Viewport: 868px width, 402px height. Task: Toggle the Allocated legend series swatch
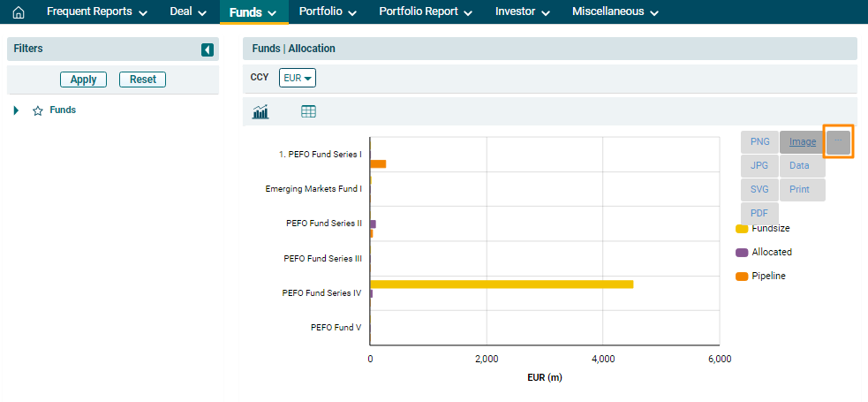point(742,253)
